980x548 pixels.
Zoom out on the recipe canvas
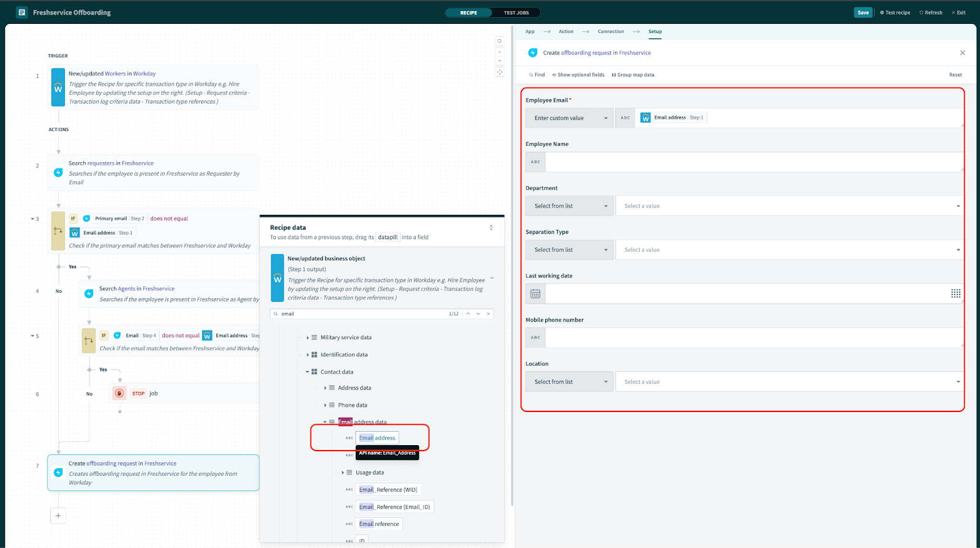pos(500,61)
